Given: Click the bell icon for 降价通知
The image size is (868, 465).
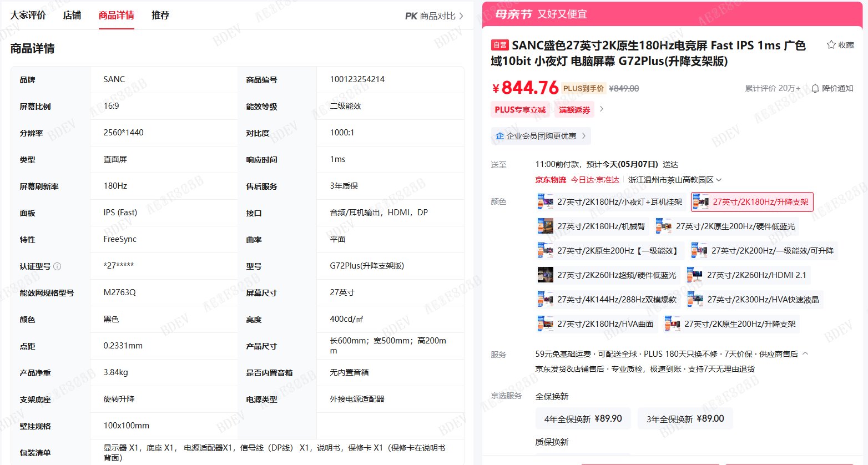Looking at the screenshot, I should pos(815,89).
